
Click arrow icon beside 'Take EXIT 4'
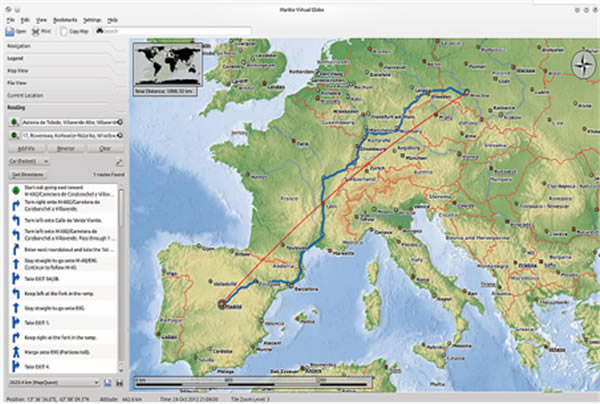pos(16,366)
